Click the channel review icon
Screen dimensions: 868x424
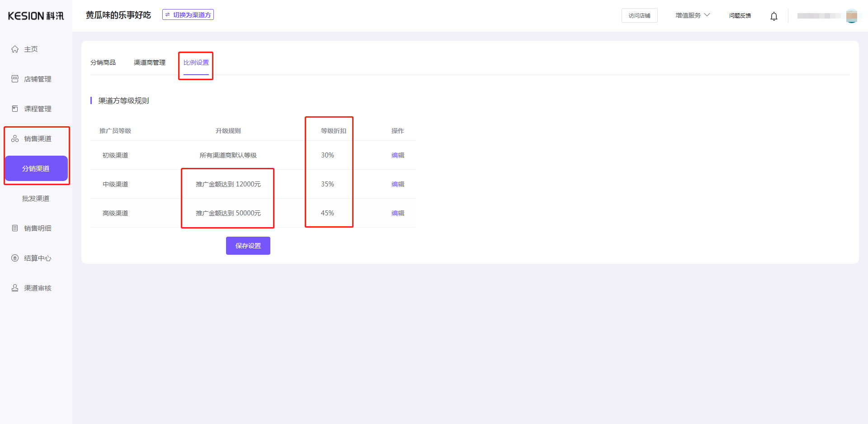pyautogui.click(x=15, y=288)
